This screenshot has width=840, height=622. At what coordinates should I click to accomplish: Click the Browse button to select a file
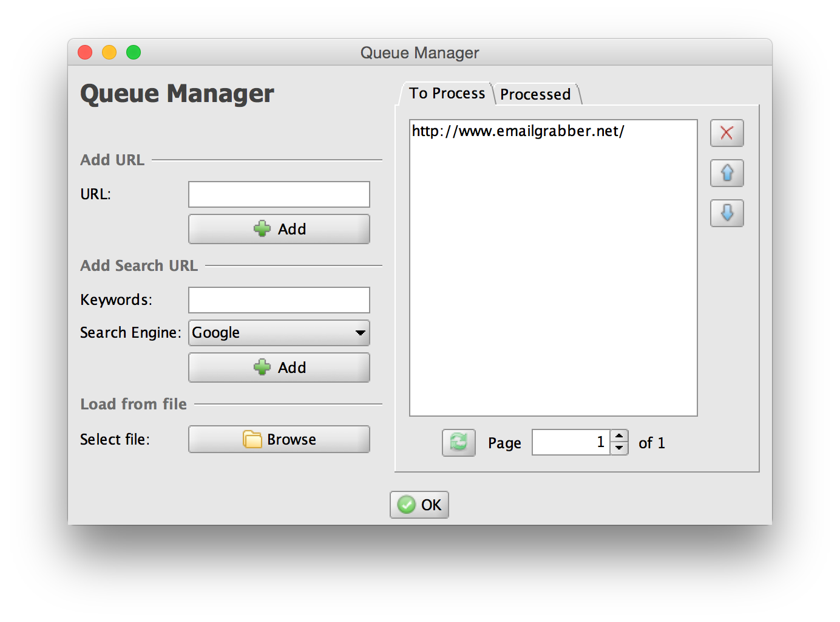click(x=279, y=439)
